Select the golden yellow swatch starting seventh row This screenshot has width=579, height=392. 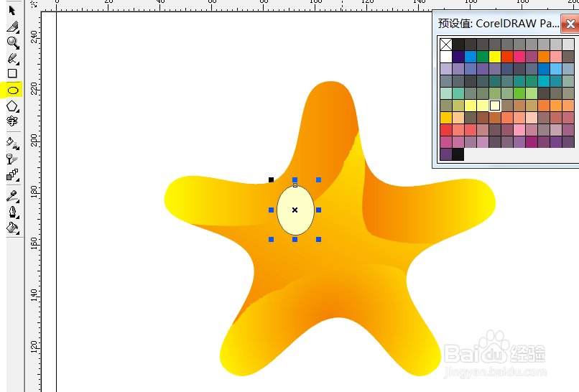(x=446, y=118)
